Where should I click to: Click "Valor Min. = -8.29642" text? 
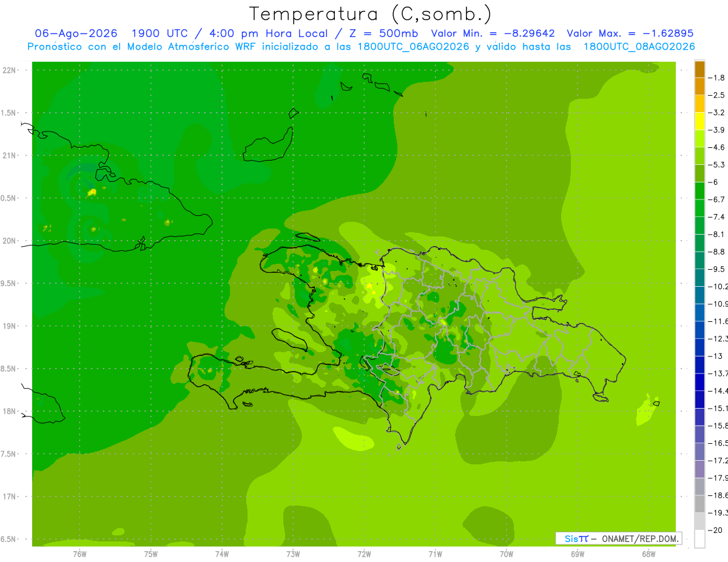[493, 33]
